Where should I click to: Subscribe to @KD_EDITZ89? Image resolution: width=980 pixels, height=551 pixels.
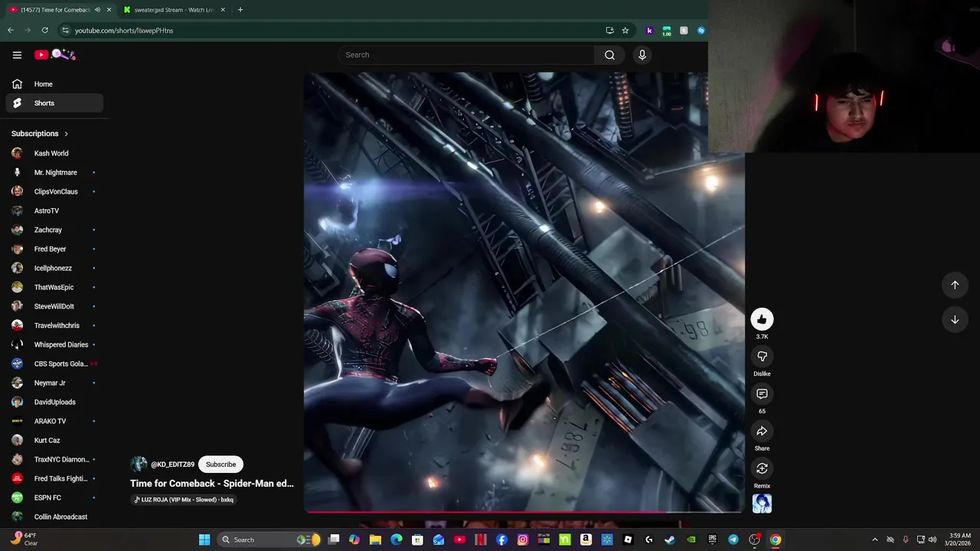tap(220, 465)
